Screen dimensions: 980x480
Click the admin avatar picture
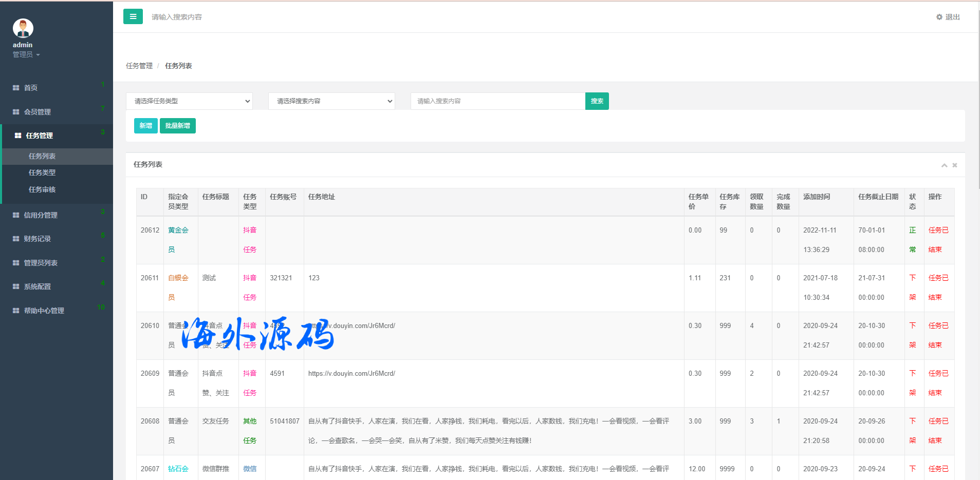coord(23,28)
